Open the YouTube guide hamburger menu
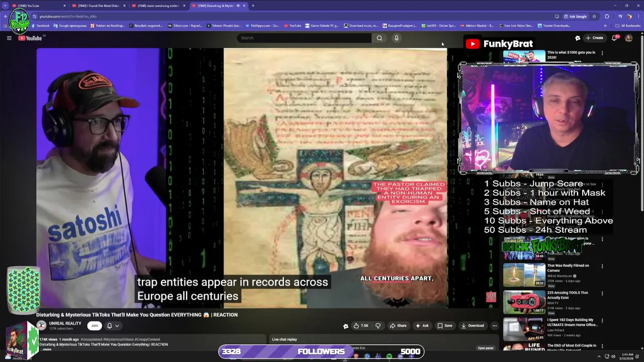The height and width of the screenshot is (362, 644). [9, 38]
